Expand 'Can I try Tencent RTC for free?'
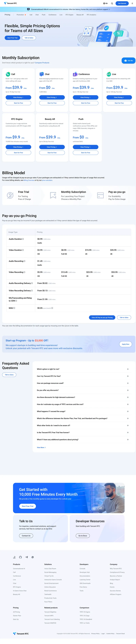The width and height of the screenshot is (136, 644). [x=128, y=376]
